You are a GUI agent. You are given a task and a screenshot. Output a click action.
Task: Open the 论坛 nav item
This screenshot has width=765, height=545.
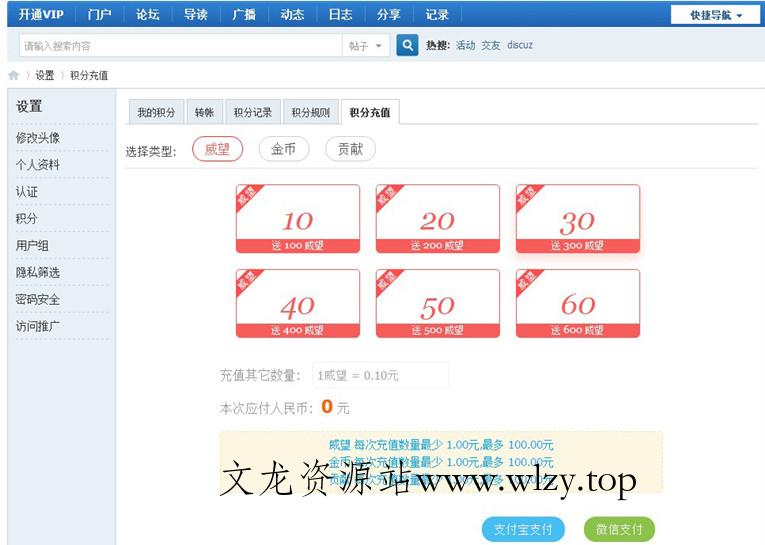coord(148,14)
